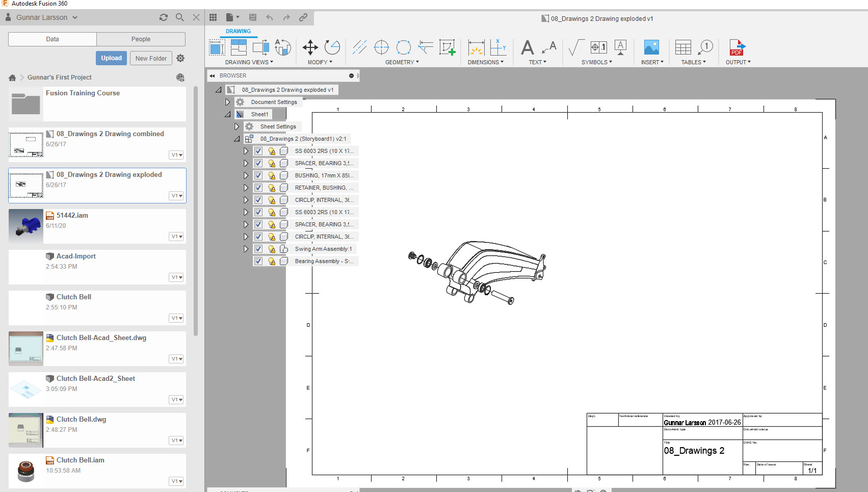Select the Base View tool in Drawing Views

[216, 47]
